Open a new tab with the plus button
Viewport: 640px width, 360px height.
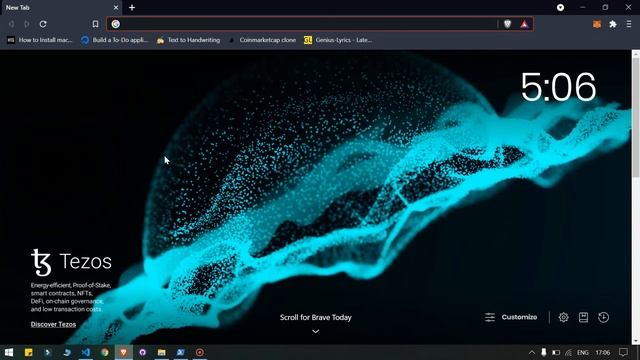click(x=132, y=7)
